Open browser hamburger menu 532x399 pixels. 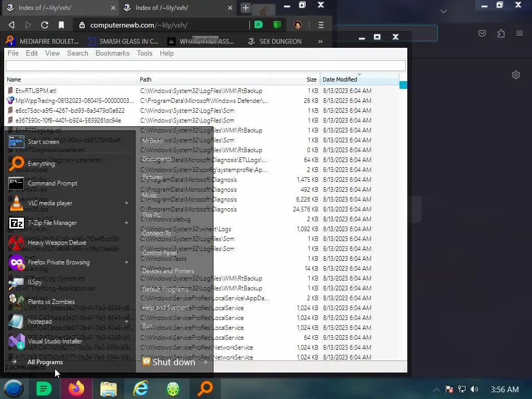click(x=321, y=25)
